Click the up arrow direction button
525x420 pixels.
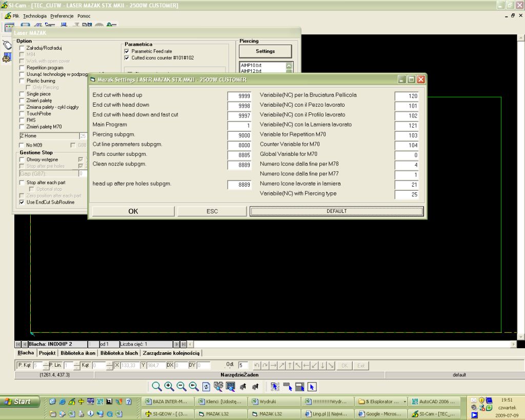click(x=290, y=366)
